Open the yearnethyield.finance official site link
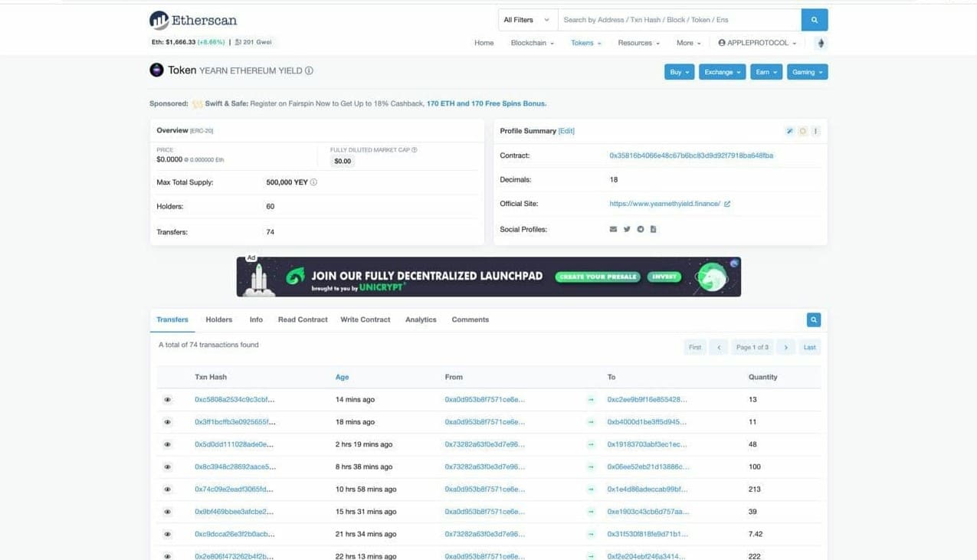977x560 pixels. (665, 204)
